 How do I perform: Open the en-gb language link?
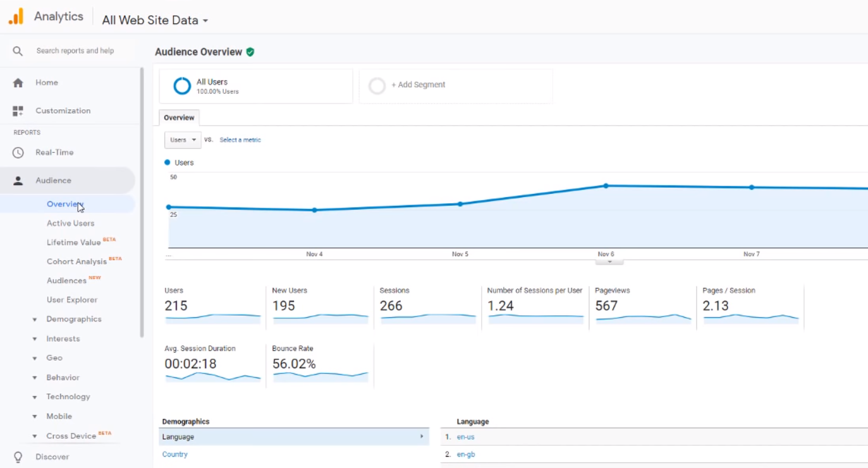pos(466,454)
